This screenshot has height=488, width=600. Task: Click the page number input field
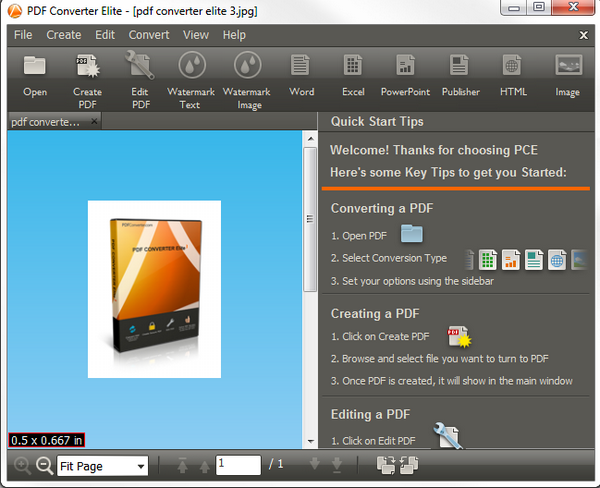click(238, 465)
